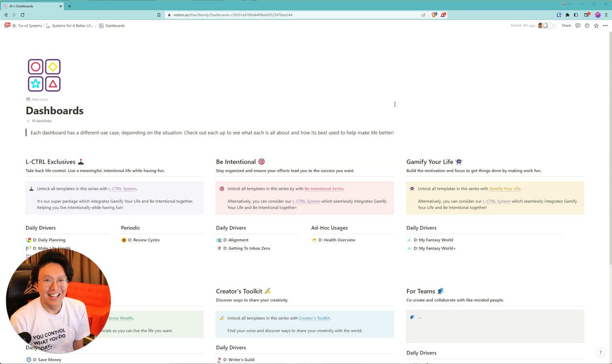Click the Creator's Toolkit heading
This screenshot has width=612, height=364.
click(x=243, y=291)
